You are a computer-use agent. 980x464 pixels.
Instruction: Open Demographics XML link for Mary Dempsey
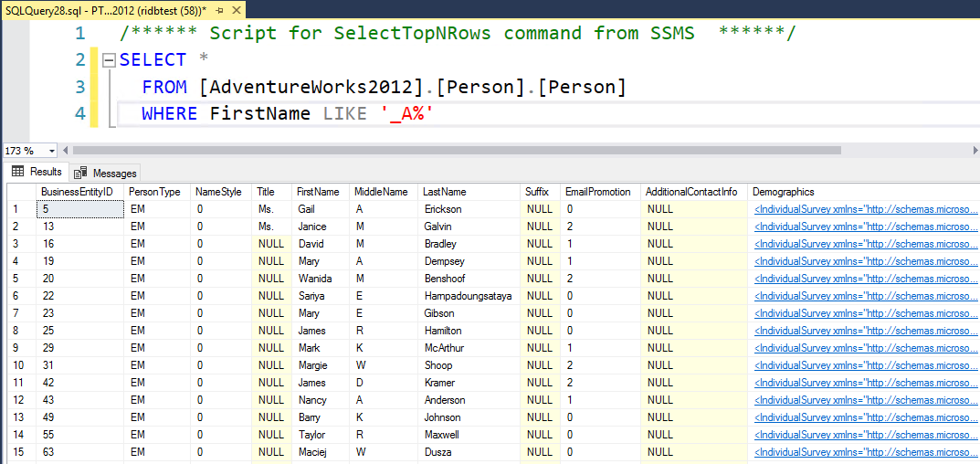point(866,261)
